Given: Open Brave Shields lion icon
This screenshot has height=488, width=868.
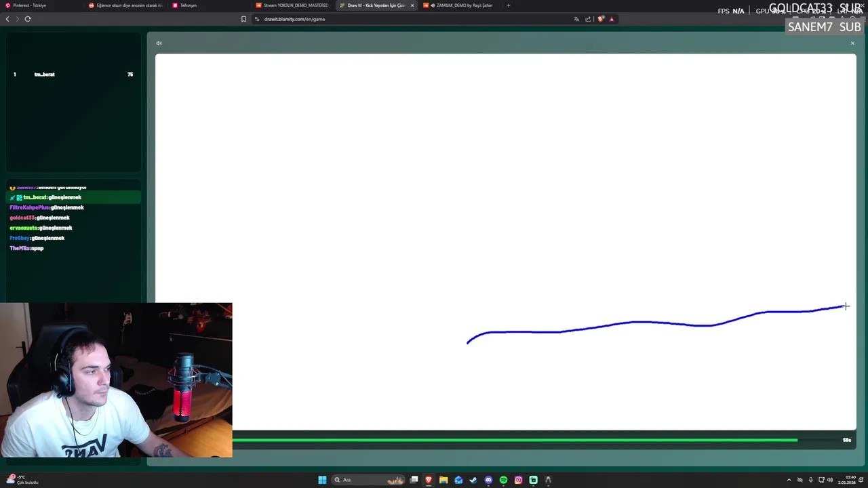Looking at the screenshot, I should (601, 19).
